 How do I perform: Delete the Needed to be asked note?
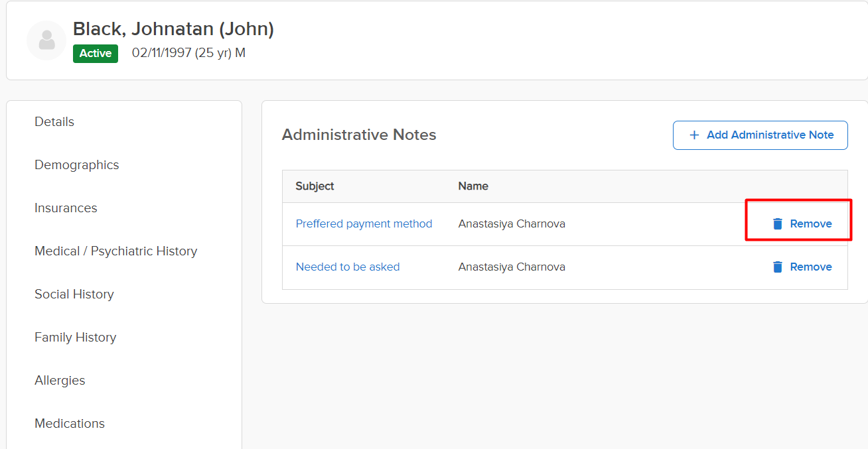click(802, 267)
